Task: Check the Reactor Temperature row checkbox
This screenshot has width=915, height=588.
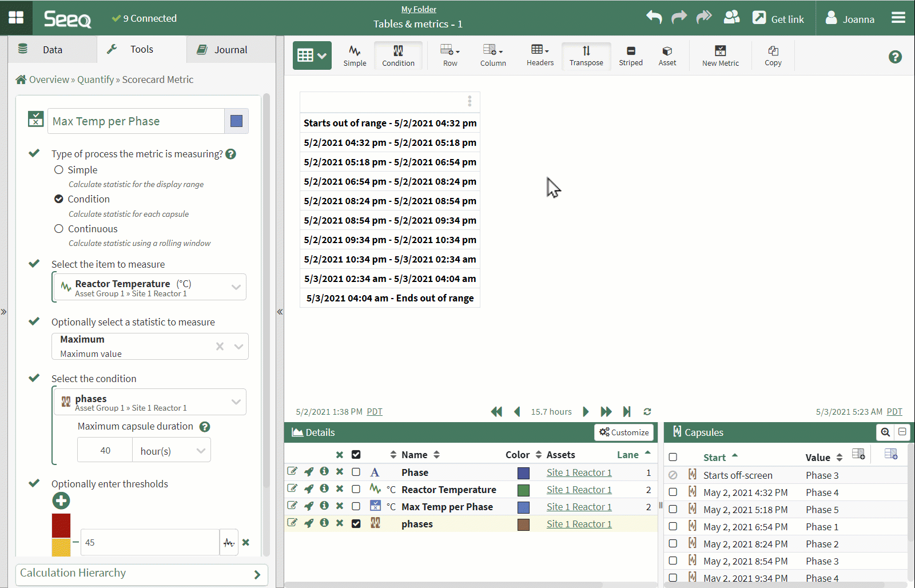Action: tap(356, 490)
